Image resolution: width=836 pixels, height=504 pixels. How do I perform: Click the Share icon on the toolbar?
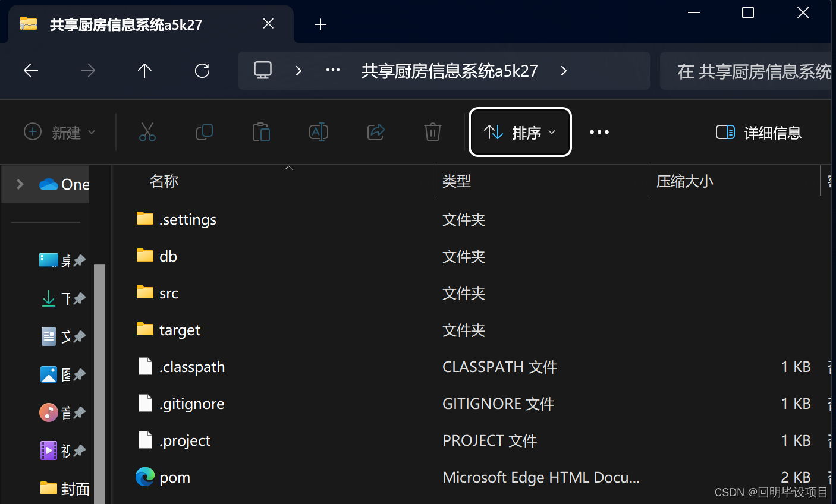tap(375, 132)
